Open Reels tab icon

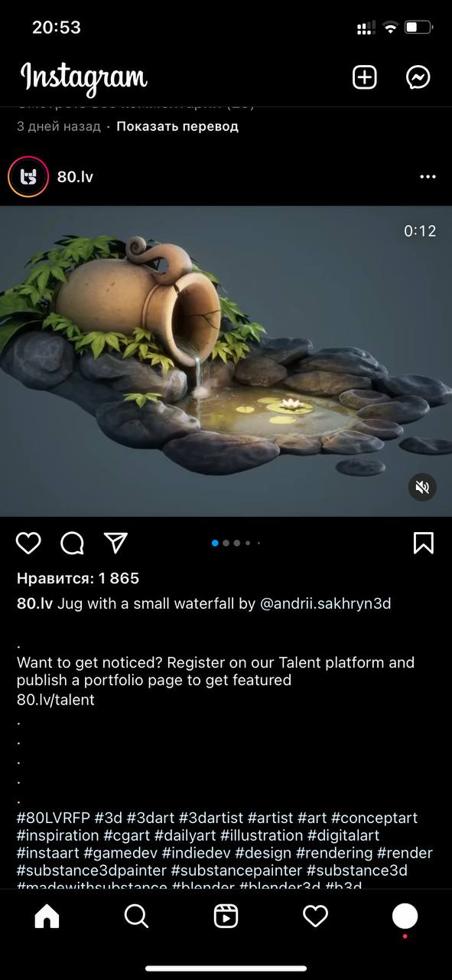pos(226,916)
